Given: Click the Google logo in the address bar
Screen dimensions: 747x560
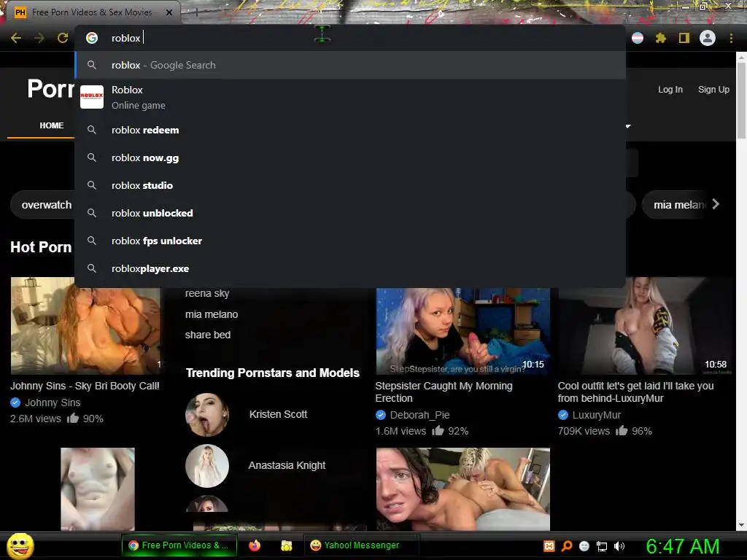Looking at the screenshot, I should tap(92, 38).
